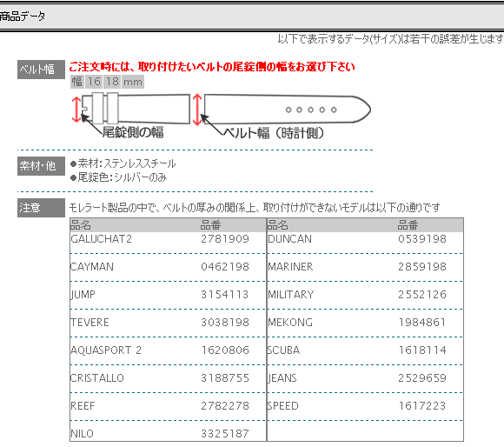Select the JEANS product name
This screenshot has width=504, height=447.
click(282, 377)
